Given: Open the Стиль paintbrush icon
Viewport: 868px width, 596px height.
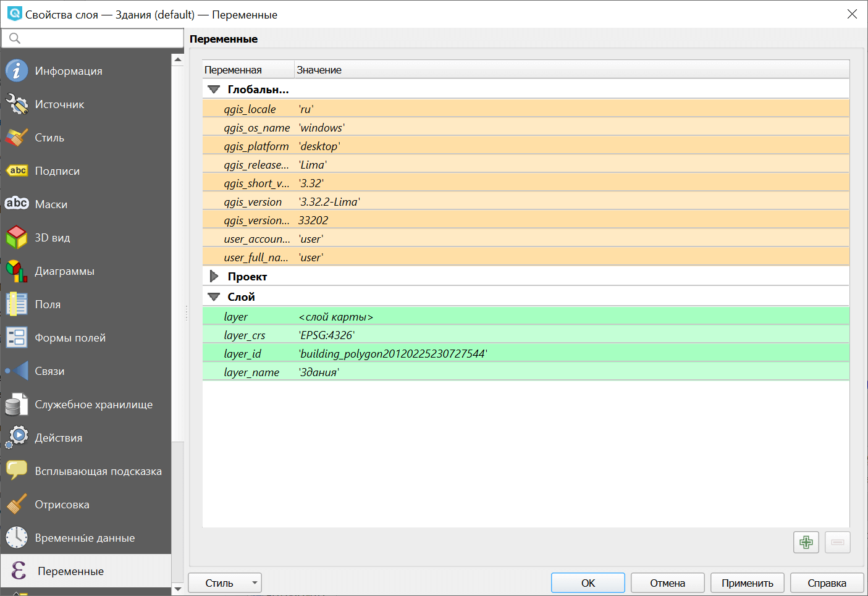Looking at the screenshot, I should point(16,137).
